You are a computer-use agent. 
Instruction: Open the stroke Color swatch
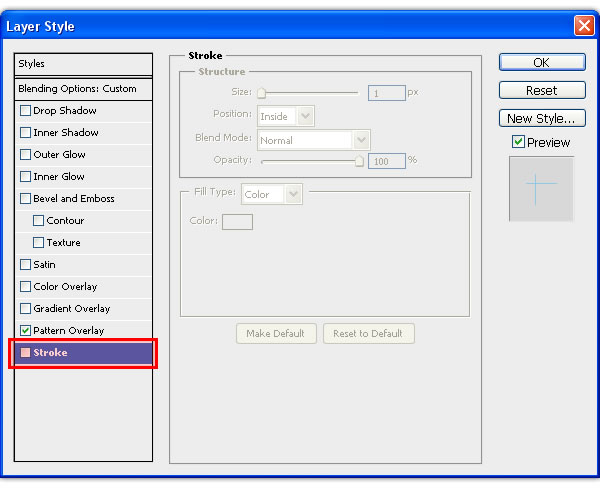tap(237, 222)
